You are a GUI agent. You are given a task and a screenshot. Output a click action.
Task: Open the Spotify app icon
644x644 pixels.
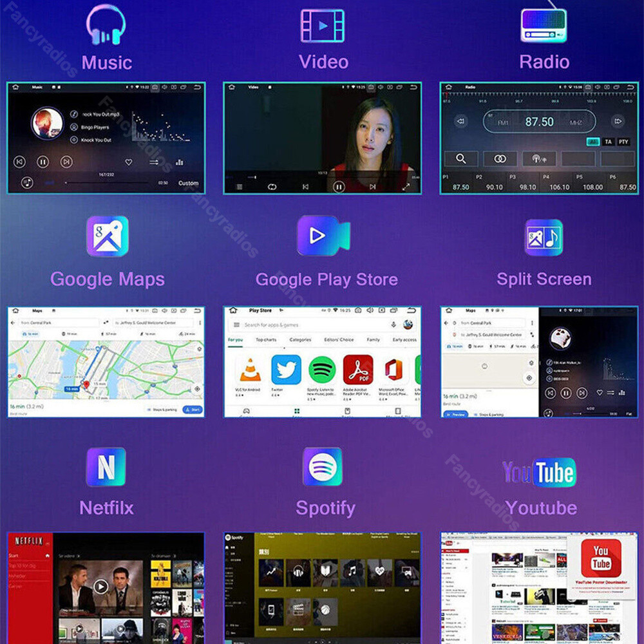click(x=323, y=467)
